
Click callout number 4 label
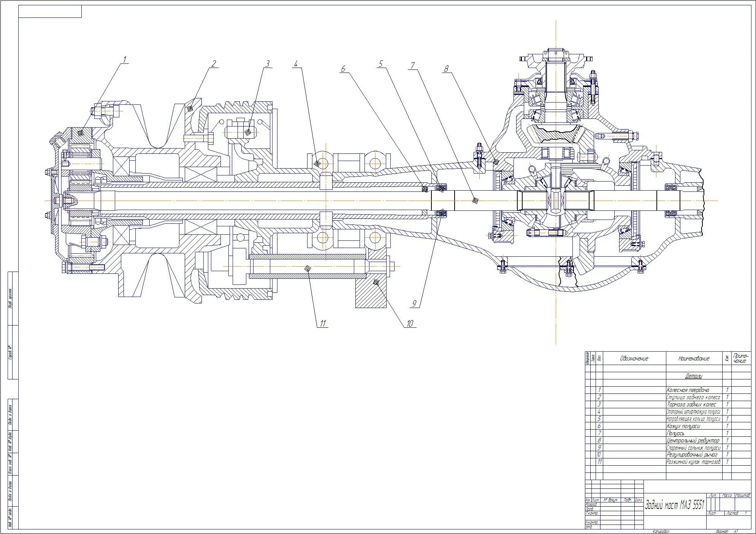[x=296, y=63]
